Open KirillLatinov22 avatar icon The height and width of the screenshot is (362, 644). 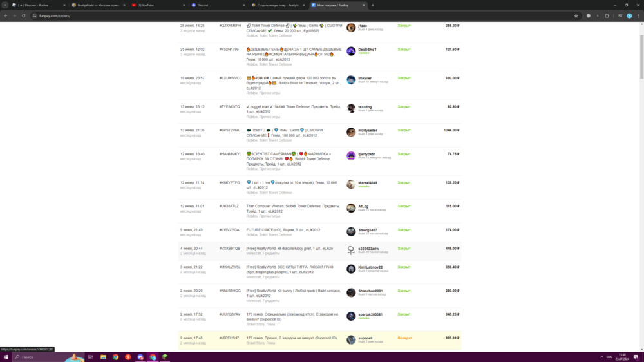(x=351, y=269)
